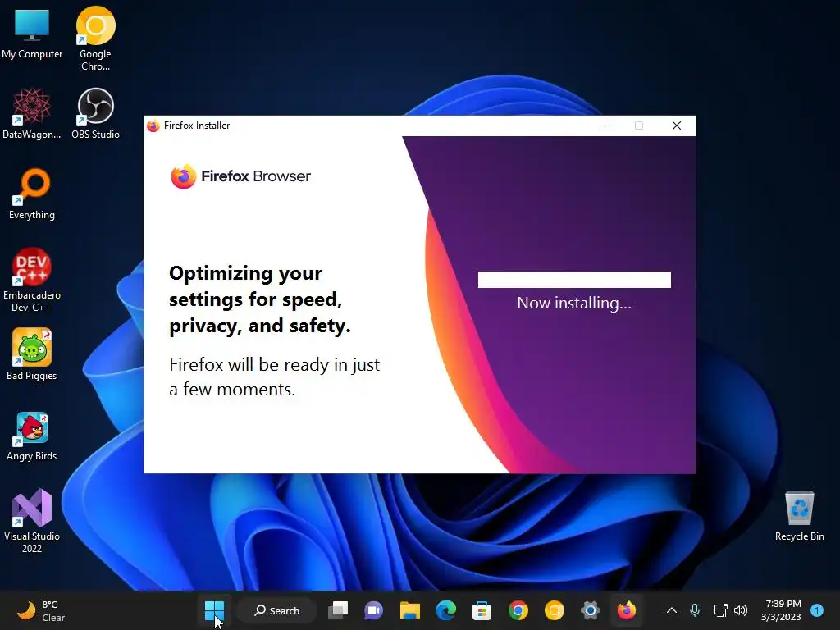Click the Firefox Browser logo in installer
Viewport: 840px width, 630px height.
point(240,176)
